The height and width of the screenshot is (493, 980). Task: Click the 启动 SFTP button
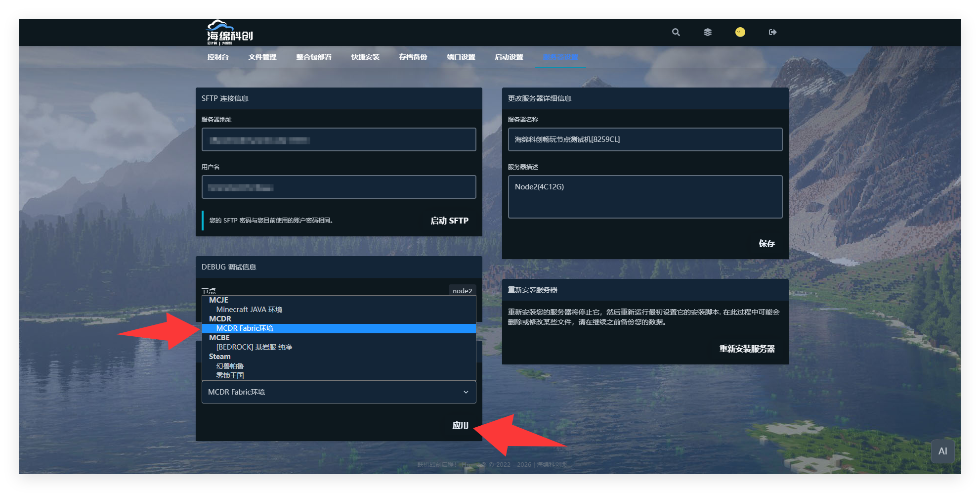click(449, 221)
